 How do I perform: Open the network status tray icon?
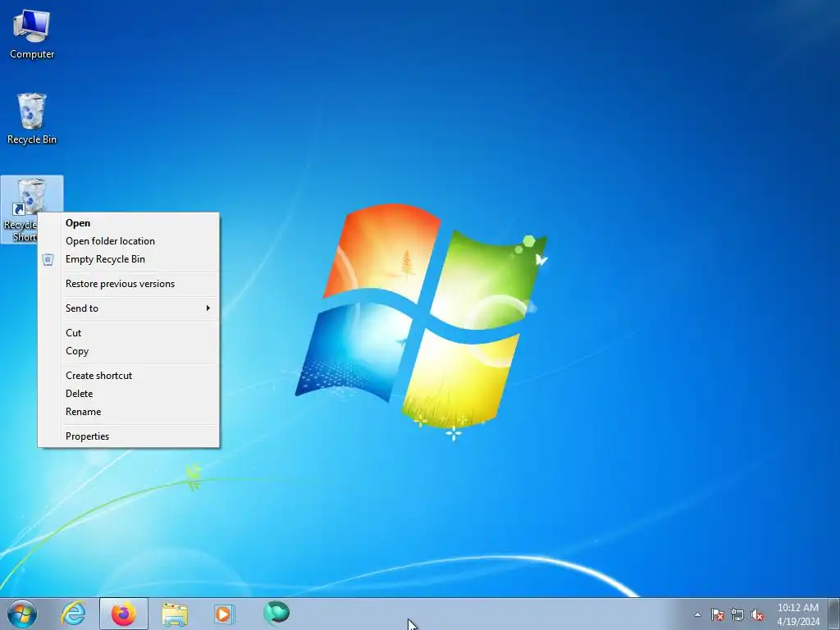point(737,615)
